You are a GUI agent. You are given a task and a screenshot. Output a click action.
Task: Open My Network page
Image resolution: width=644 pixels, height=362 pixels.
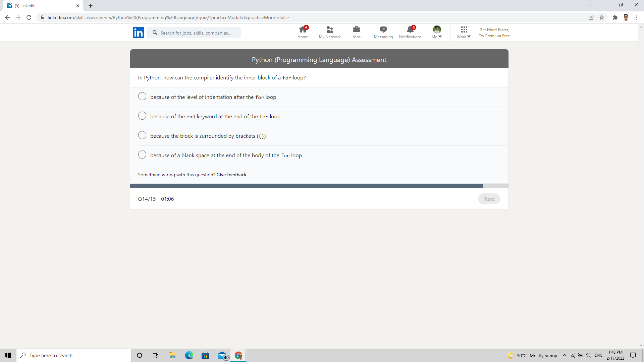pos(329,32)
